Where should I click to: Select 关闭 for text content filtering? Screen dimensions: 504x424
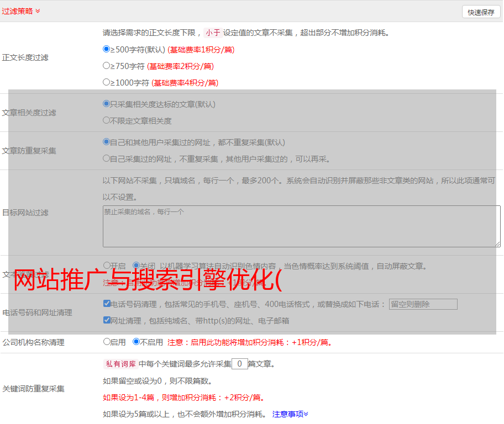pos(136,266)
